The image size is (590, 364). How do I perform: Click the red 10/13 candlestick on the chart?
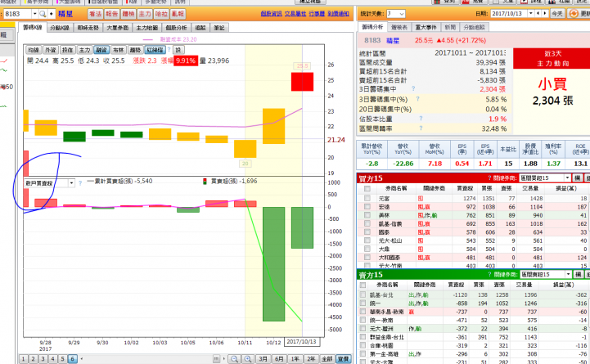[302, 82]
